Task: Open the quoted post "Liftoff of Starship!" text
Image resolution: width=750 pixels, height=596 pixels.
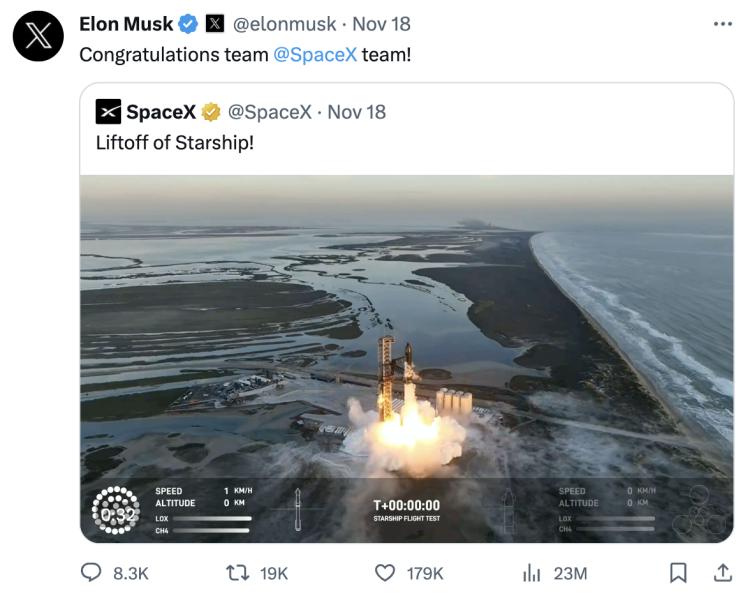Action: click(x=174, y=142)
